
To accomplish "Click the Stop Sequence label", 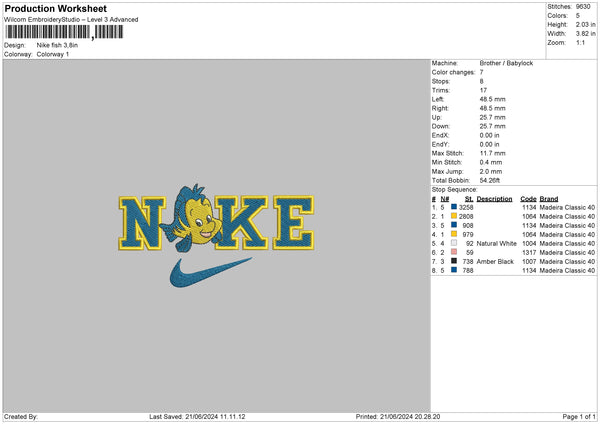I will [453, 187].
